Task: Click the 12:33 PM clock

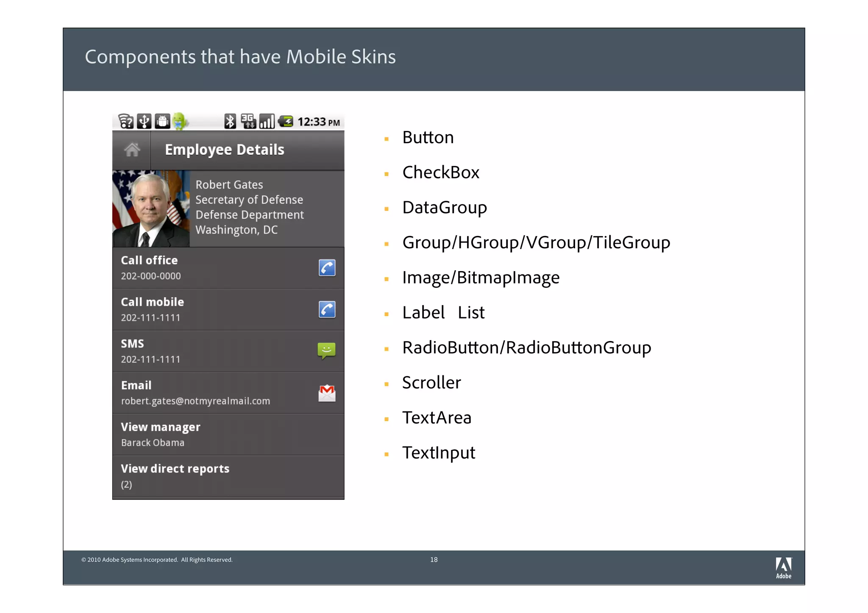Action: coord(318,122)
